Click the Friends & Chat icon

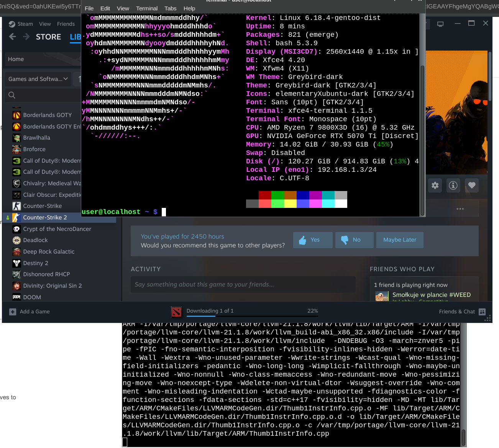pos(482,312)
